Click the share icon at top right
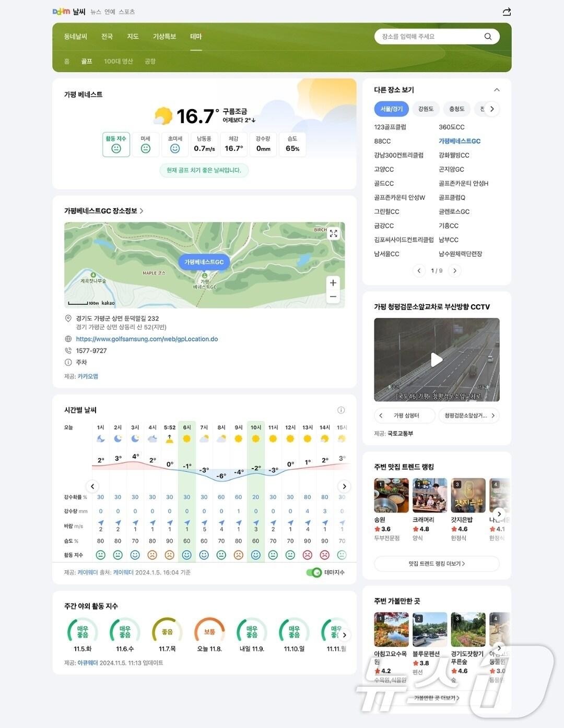 (x=506, y=12)
